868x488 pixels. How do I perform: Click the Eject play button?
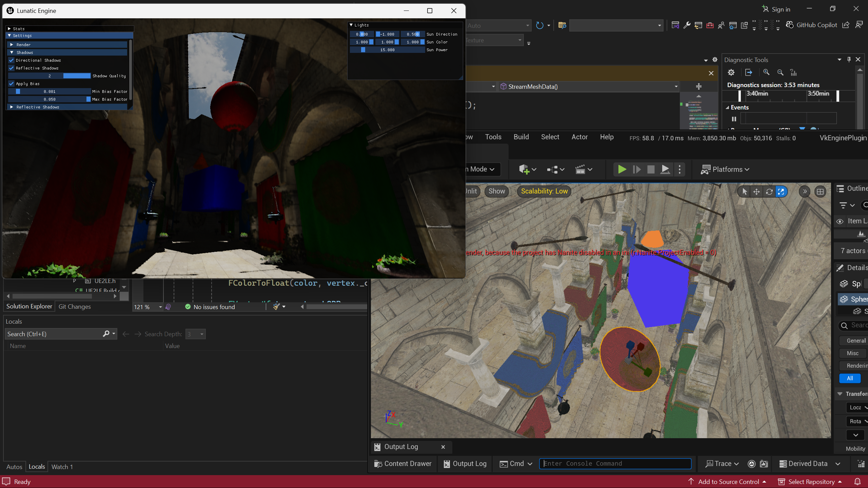coord(665,169)
